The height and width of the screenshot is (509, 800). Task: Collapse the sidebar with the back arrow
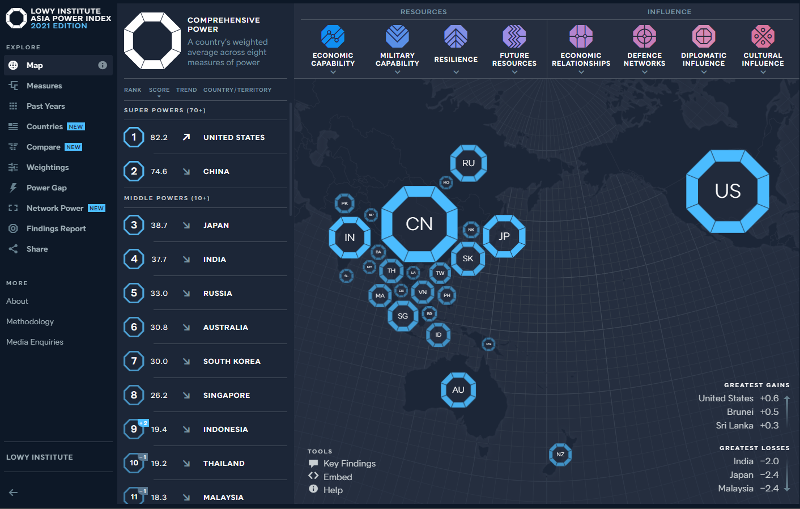click(13, 492)
